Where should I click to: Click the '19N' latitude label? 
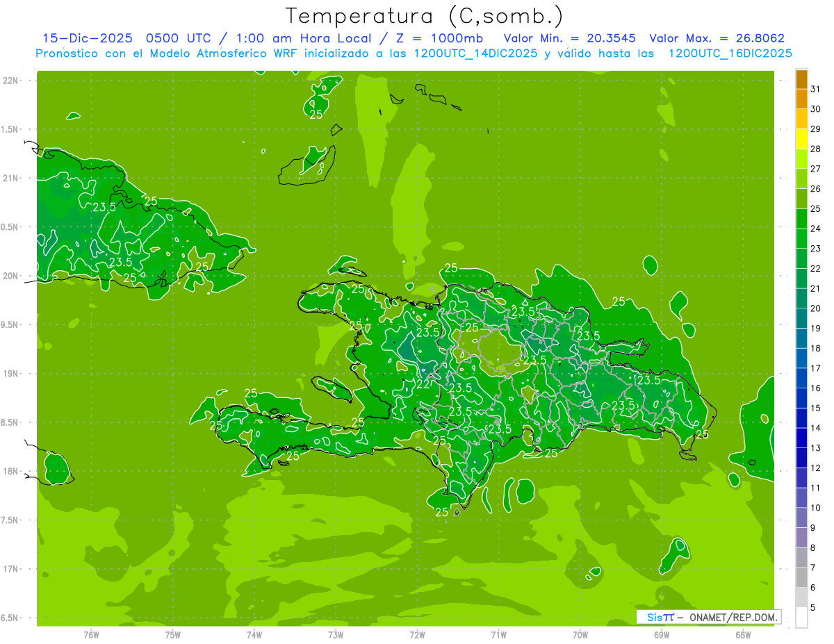click(11, 374)
